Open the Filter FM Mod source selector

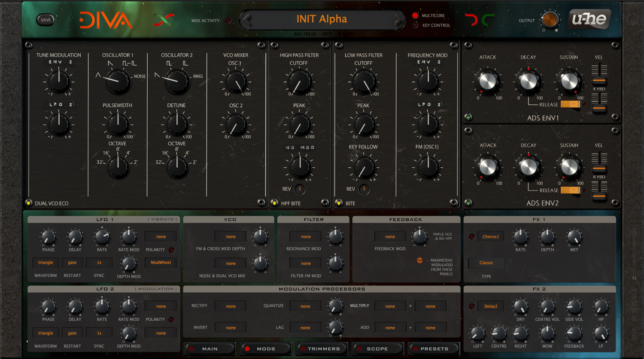pos(306,263)
